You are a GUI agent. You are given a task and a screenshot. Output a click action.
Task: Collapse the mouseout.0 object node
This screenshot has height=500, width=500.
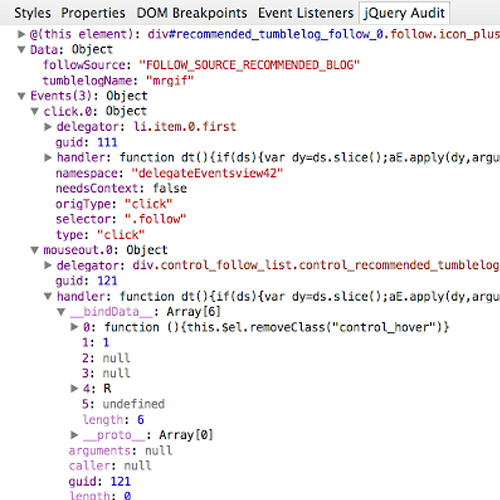tap(35, 250)
